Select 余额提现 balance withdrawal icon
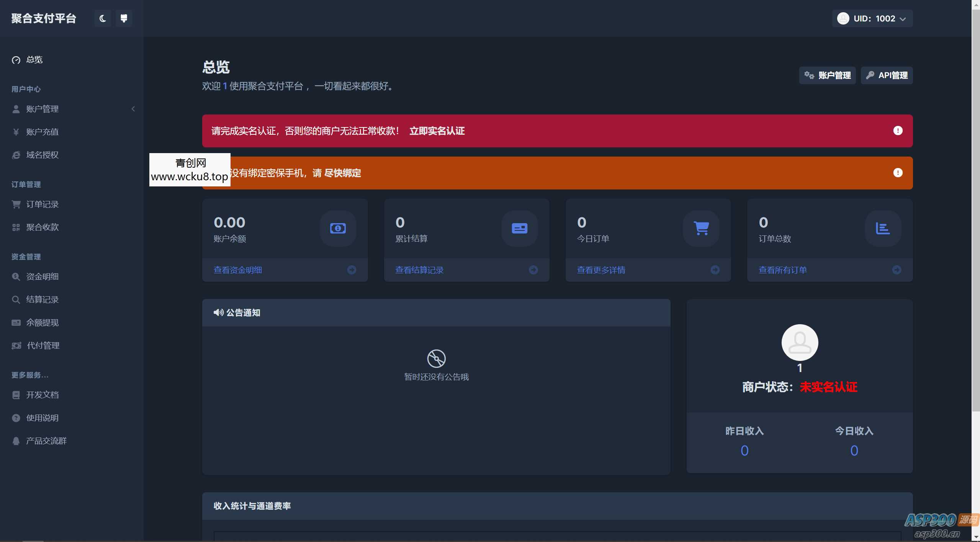The width and height of the screenshot is (980, 542). click(x=16, y=322)
